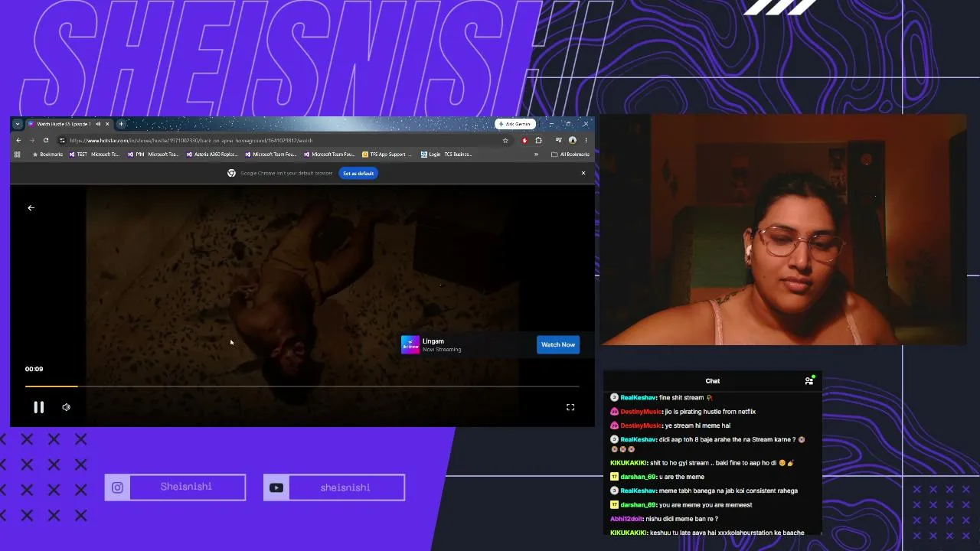Click the Instagram Sheisnishi handle

pos(186,487)
